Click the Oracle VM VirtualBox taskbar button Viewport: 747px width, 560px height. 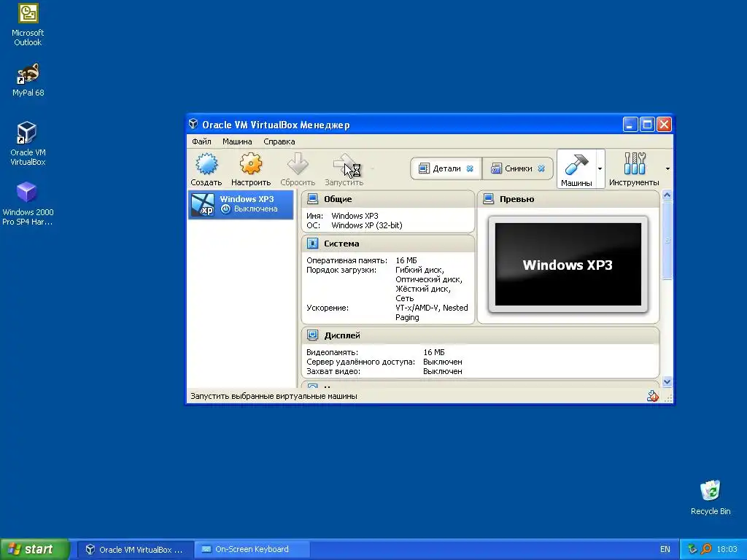coord(135,550)
